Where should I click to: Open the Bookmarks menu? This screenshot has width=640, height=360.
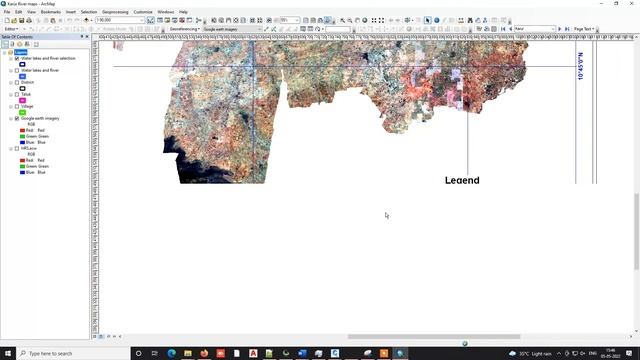click(51, 12)
